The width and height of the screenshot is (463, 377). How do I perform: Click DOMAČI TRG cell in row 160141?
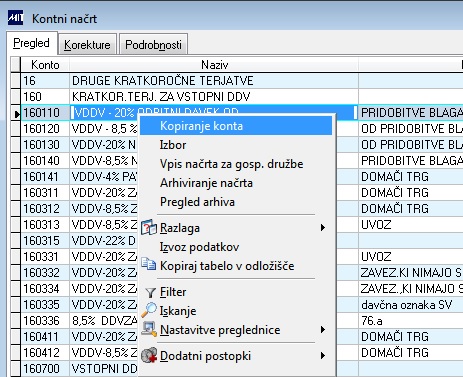pyautogui.click(x=411, y=177)
